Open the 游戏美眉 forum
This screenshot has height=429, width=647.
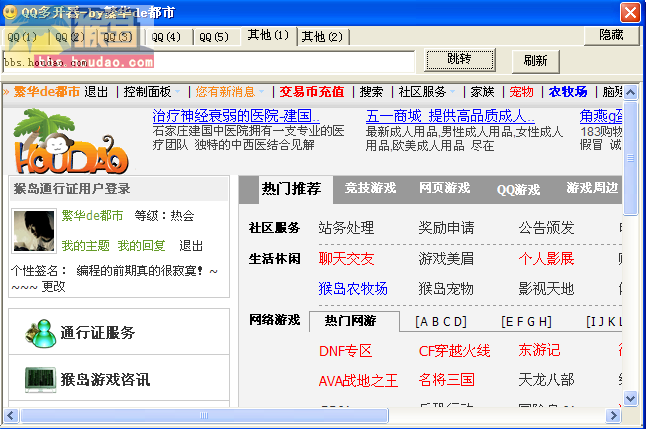[446, 259]
